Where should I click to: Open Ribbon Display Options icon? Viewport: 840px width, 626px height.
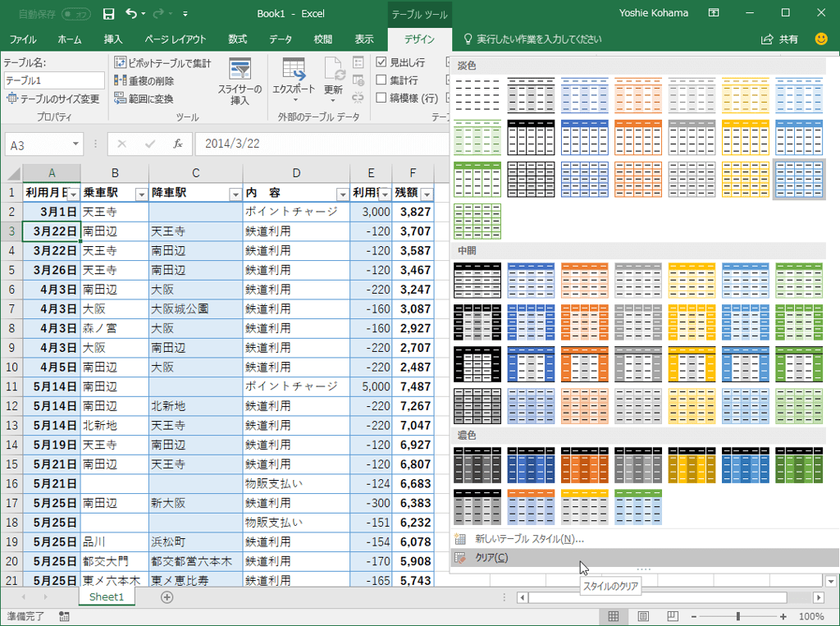pyautogui.click(x=714, y=13)
